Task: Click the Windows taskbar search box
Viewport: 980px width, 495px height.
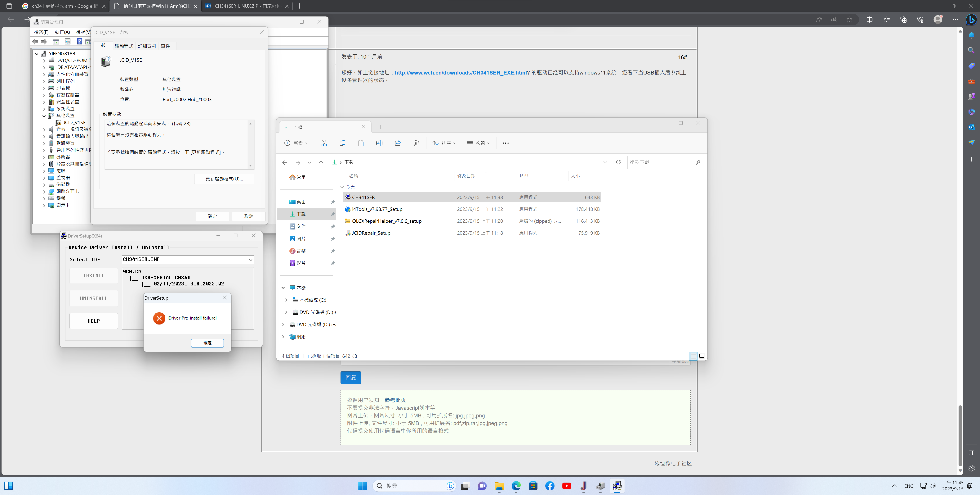Action: (x=414, y=486)
